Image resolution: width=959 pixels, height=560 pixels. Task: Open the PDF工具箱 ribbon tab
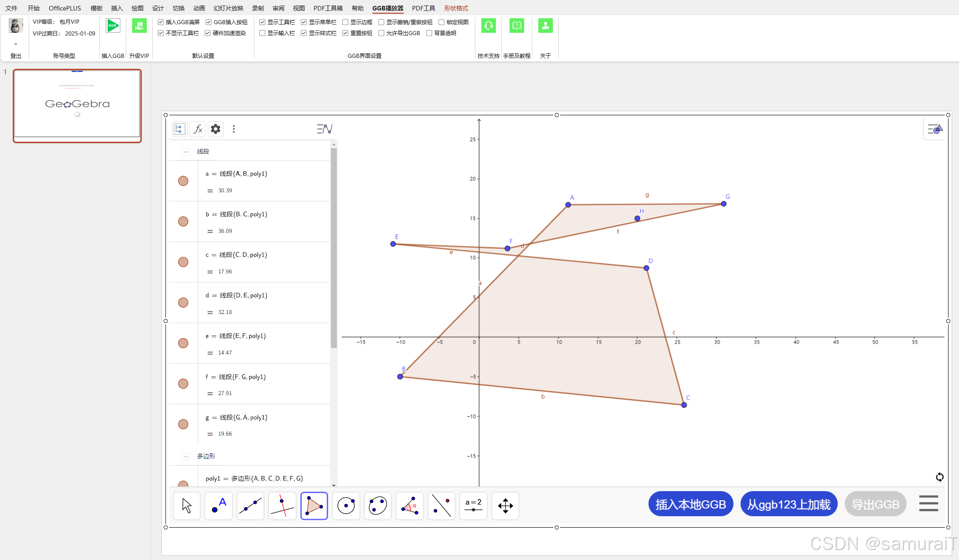click(328, 8)
